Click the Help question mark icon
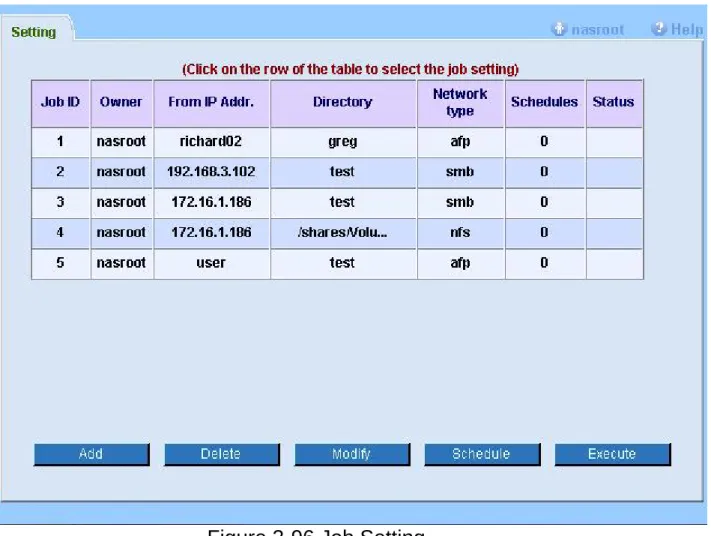The height and width of the screenshot is (536, 711). (658, 29)
